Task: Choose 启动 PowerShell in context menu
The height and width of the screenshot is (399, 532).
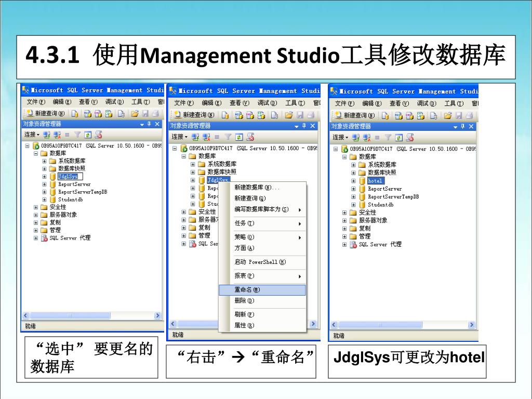Action: coord(262,262)
